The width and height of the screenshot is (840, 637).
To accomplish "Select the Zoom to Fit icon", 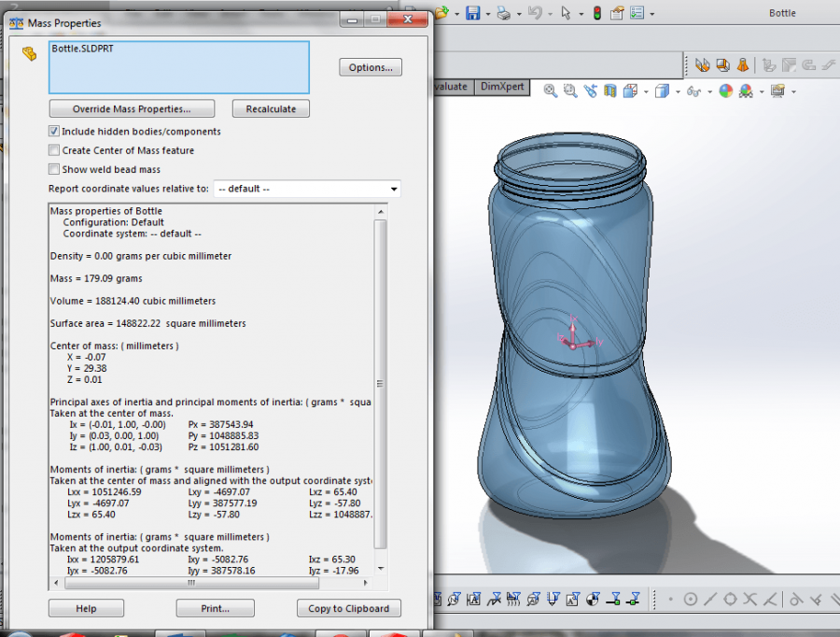I will point(551,91).
